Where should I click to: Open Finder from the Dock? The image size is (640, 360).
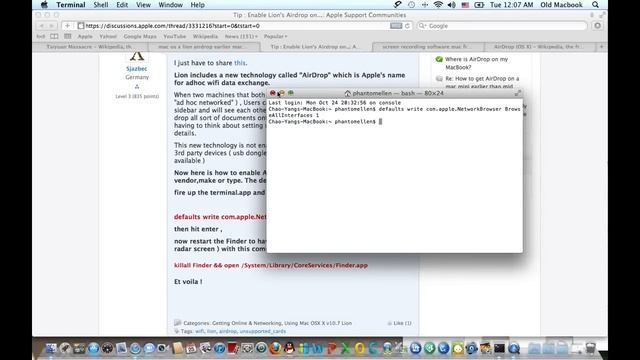click(x=51, y=348)
